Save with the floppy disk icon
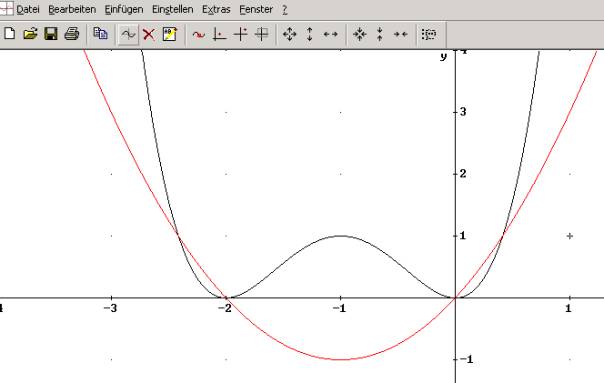This screenshot has width=604, height=383. point(50,34)
